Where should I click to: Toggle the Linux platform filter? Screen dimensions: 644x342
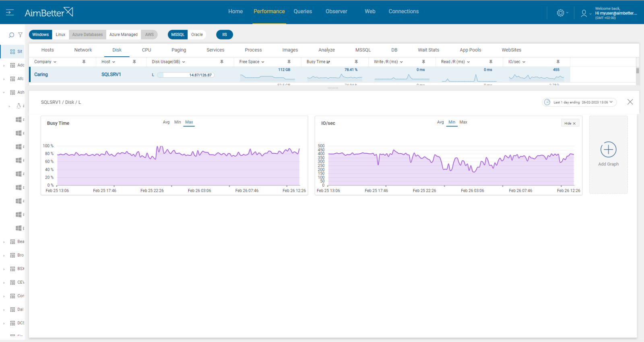(x=60, y=35)
